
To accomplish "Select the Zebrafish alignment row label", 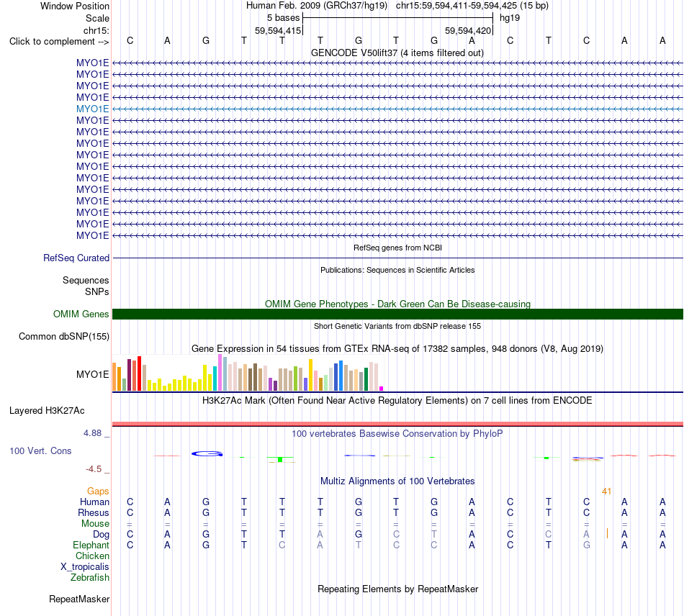I will (x=90, y=578).
